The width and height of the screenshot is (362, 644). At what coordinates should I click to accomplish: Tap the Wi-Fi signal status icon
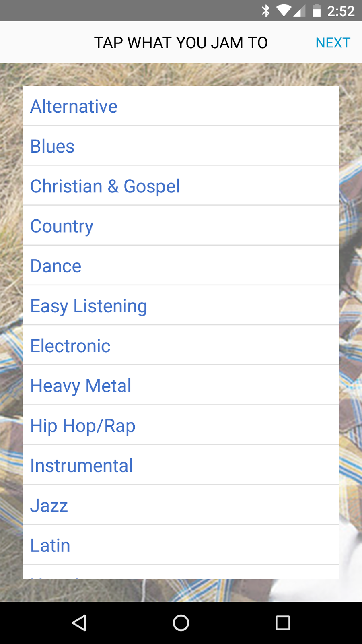coord(283,10)
